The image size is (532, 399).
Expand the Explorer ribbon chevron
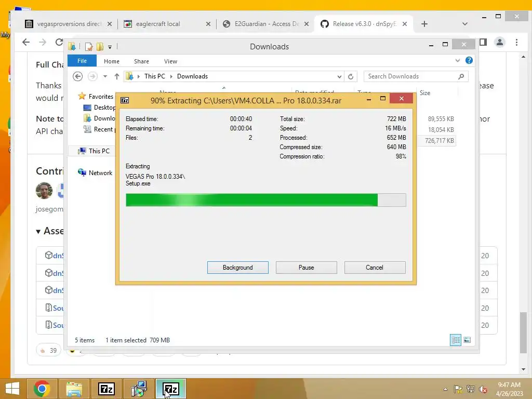click(x=457, y=60)
